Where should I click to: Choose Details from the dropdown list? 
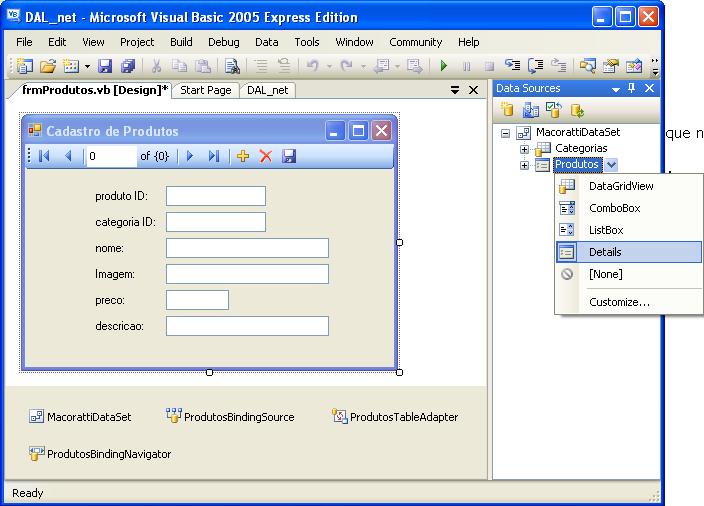click(x=629, y=252)
